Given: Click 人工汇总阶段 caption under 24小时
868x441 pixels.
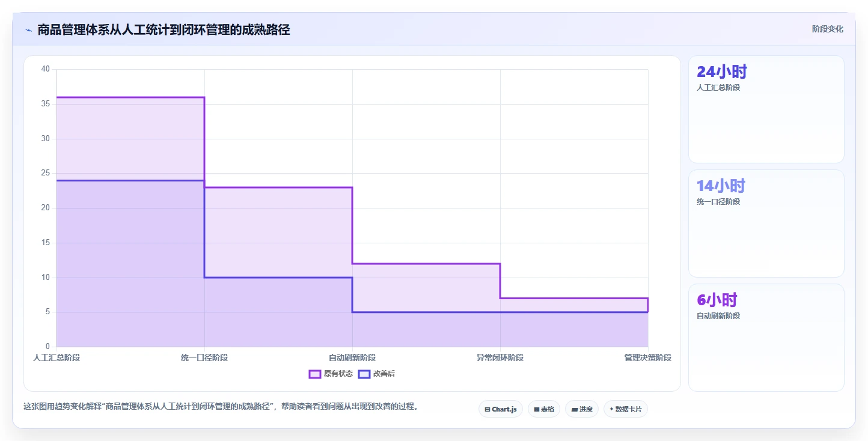Looking at the screenshot, I should click(x=718, y=88).
